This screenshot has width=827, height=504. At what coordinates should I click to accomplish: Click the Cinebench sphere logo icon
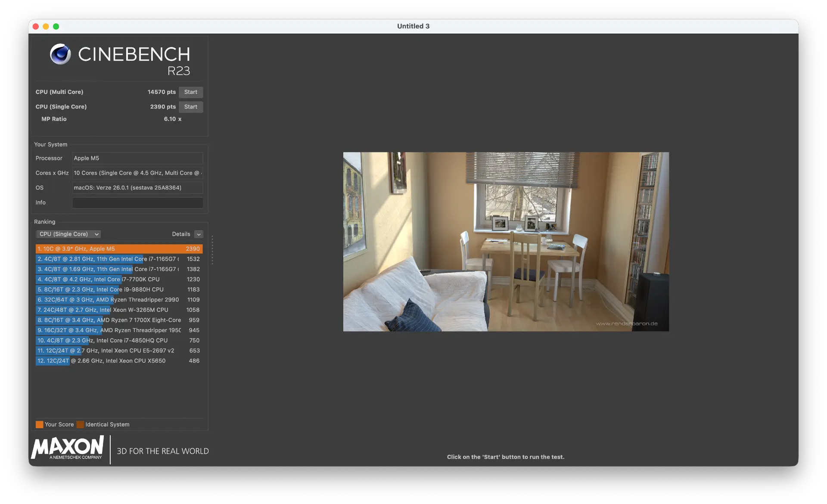coord(60,54)
